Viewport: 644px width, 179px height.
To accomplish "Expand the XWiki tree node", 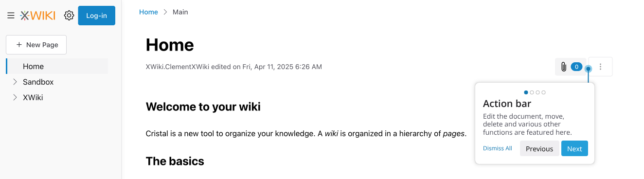I will pyautogui.click(x=15, y=97).
